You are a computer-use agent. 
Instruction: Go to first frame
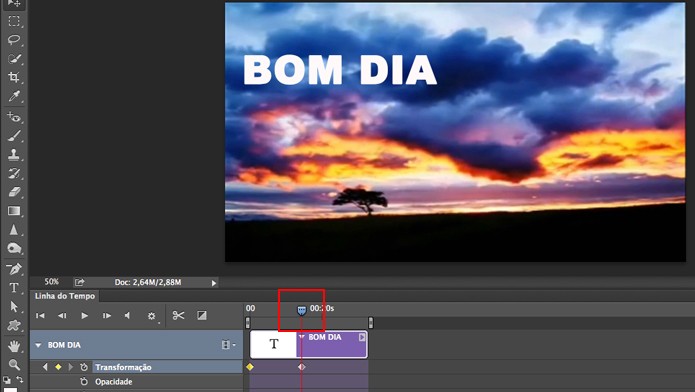click(x=40, y=315)
